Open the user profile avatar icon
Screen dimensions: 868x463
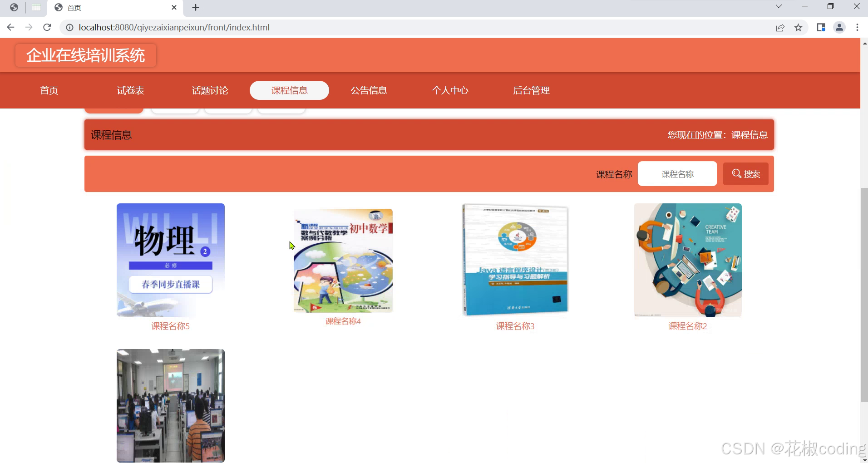tap(839, 27)
